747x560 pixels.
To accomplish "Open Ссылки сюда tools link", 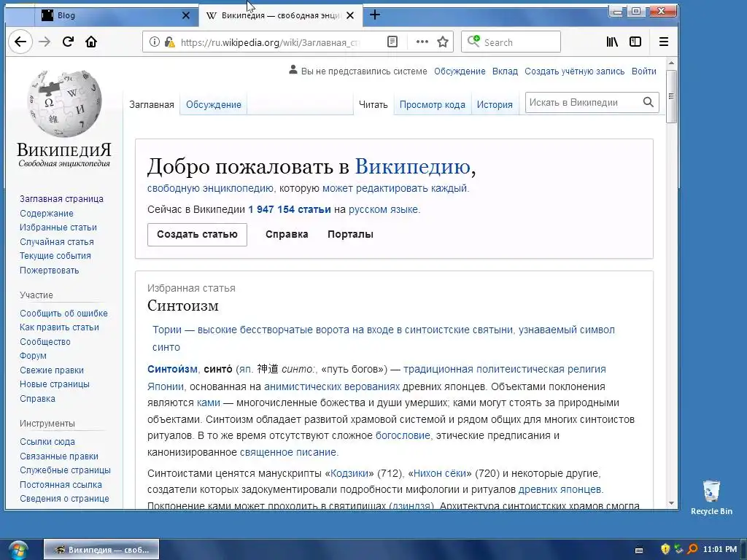I will pos(47,441).
